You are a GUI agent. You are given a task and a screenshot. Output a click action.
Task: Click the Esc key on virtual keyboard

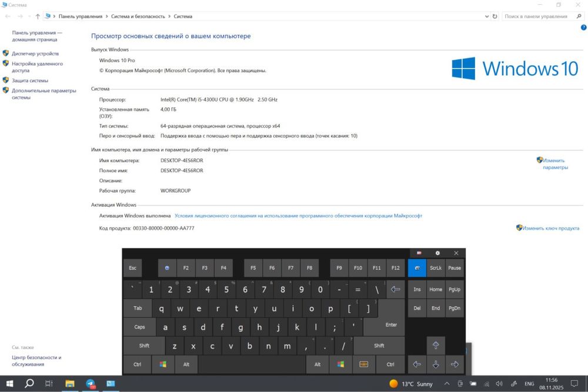click(132, 268)
